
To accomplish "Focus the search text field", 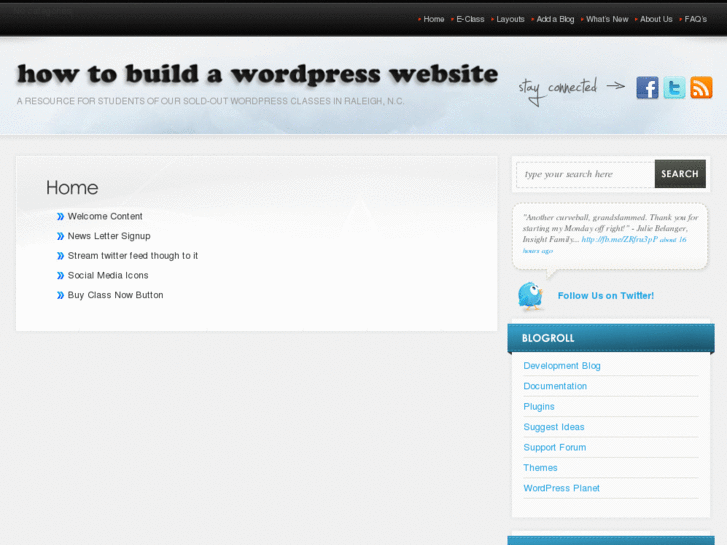I will (586, 174).
